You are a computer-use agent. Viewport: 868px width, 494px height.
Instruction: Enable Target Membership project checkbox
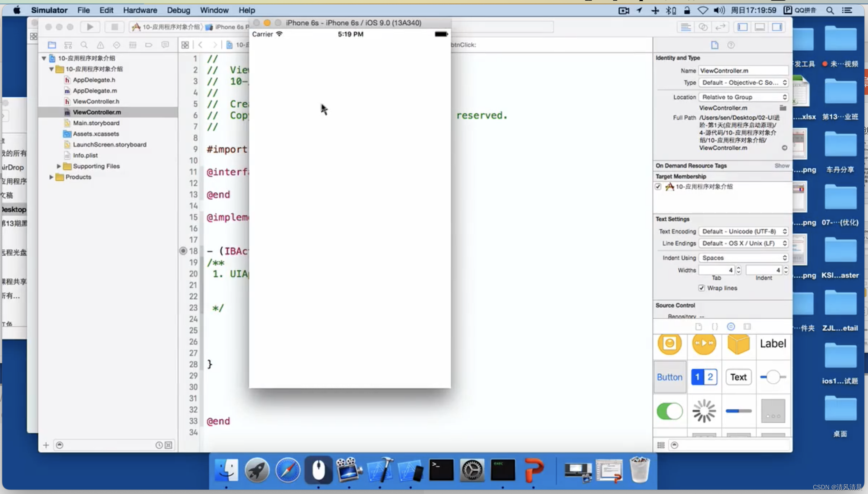pos(659,186)
